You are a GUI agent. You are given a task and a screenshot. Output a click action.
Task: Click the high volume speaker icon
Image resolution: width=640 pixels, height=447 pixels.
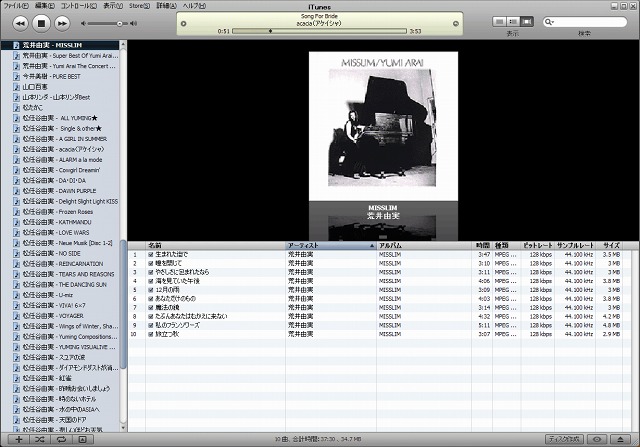(133, 24)
